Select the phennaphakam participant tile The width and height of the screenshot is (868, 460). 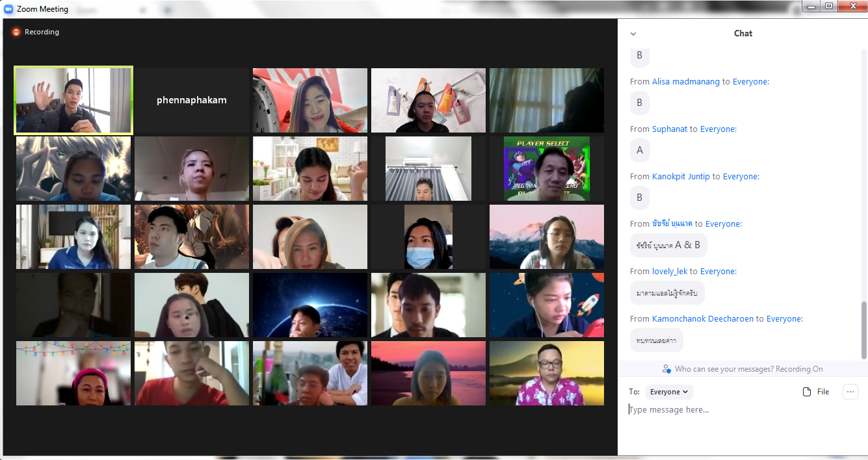(192, 101)
